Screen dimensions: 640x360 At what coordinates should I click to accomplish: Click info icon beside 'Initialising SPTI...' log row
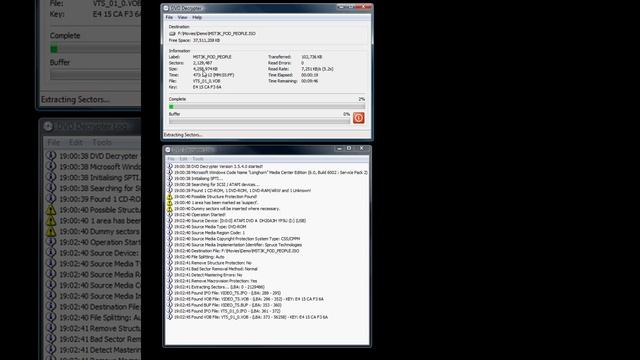[x=170, y=178]
